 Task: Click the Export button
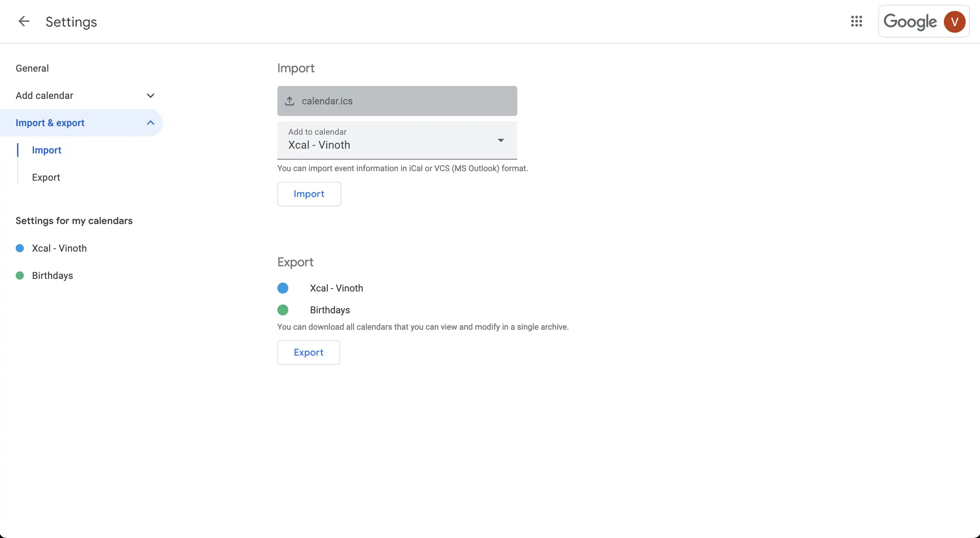point(308,352)
